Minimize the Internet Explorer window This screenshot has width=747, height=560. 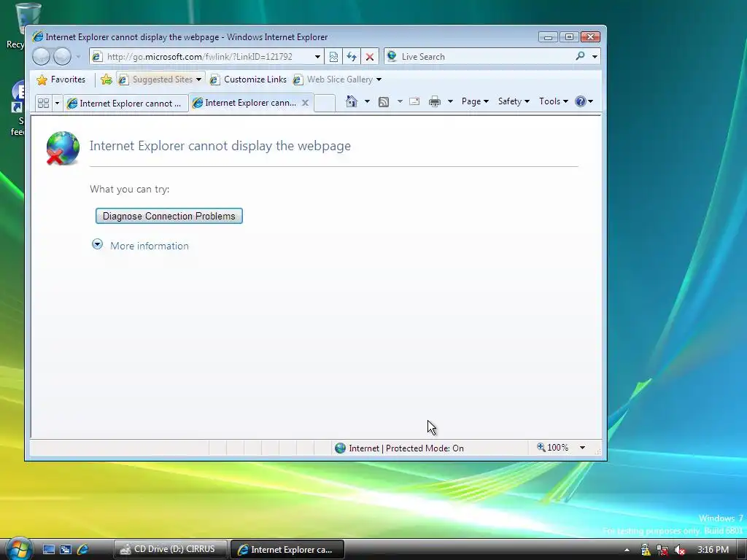[549, 37]
